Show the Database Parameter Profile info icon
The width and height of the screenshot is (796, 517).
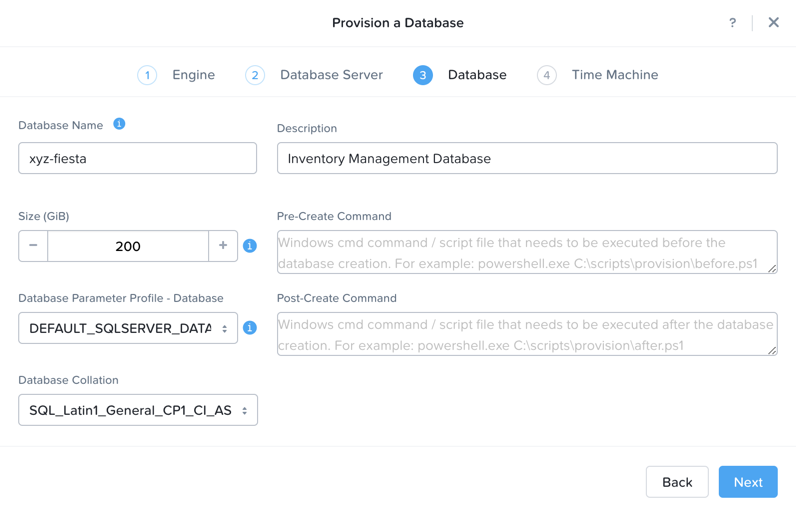[250, 328]
